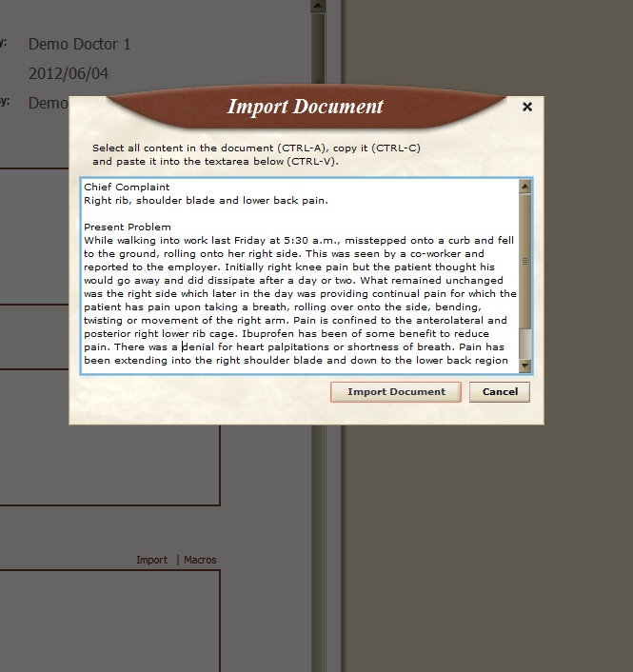Image resolution: width=633 pixels, height=672 pixels.
Task: Open the Import link behind the dialog
Action: pos(151,560)
